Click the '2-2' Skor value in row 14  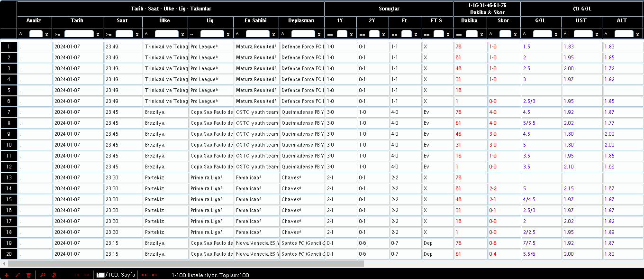pos(504,188)
